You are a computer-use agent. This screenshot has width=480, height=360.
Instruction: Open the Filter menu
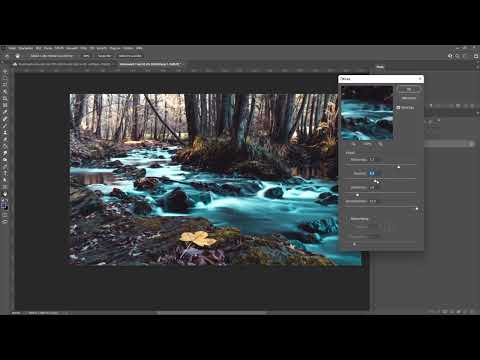coord(83,48)
